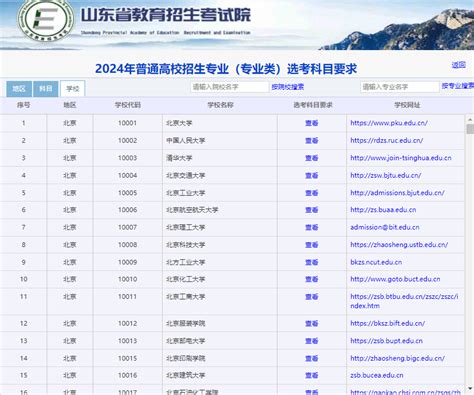Click the admission@bit.edu.cn link
Viewport: 474px width, 395px height.
[x=385, y=227]
